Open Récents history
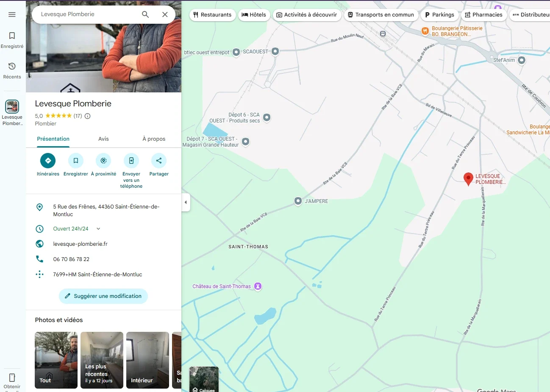This screenshot has height=392, width=550. pos(12,70)
